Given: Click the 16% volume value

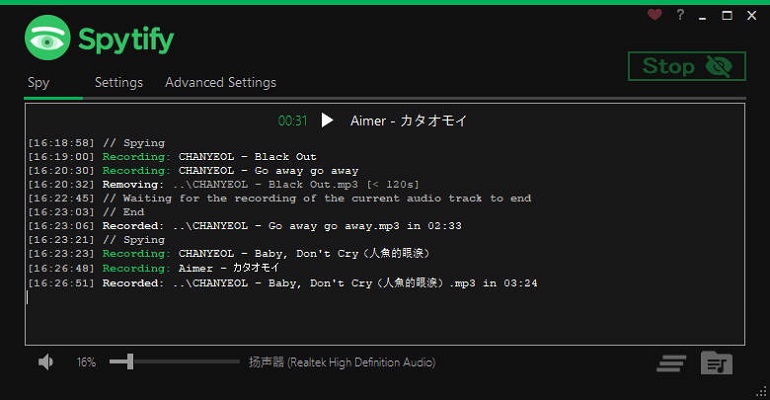Looking at the screenshot, I should coord(86,362).
